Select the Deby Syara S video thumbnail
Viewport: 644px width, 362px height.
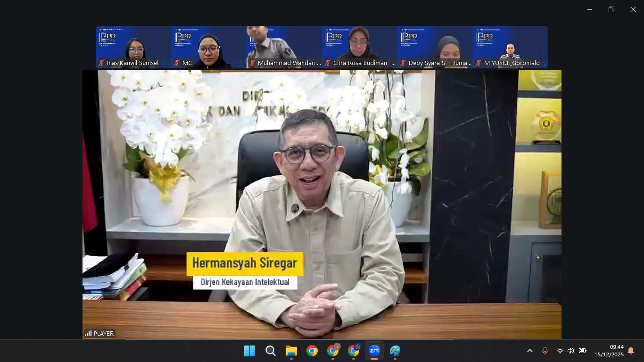point(435,47)
